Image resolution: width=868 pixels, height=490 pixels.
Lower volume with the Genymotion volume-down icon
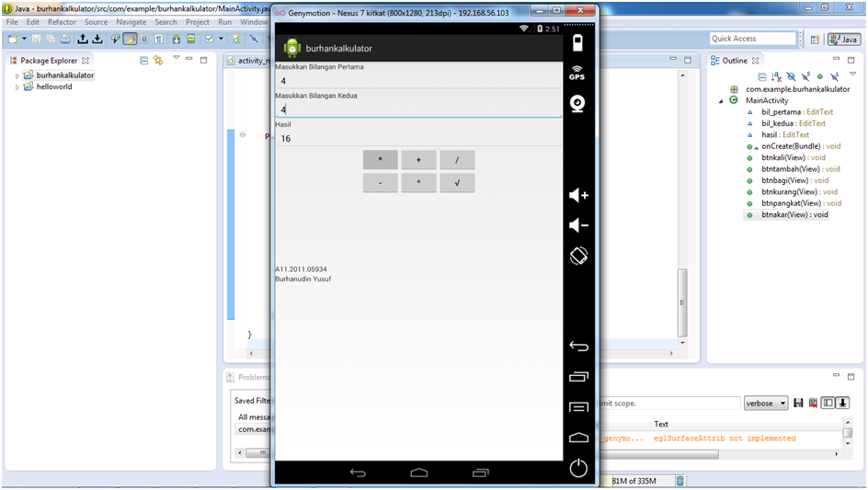tap(578, 225)
